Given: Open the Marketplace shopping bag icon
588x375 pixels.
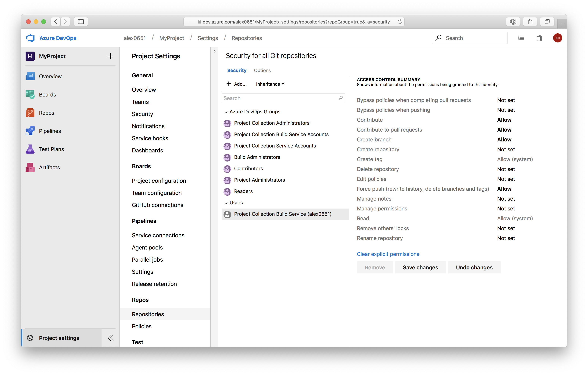Looking at the screenshot, I should [x=539, y=38].
